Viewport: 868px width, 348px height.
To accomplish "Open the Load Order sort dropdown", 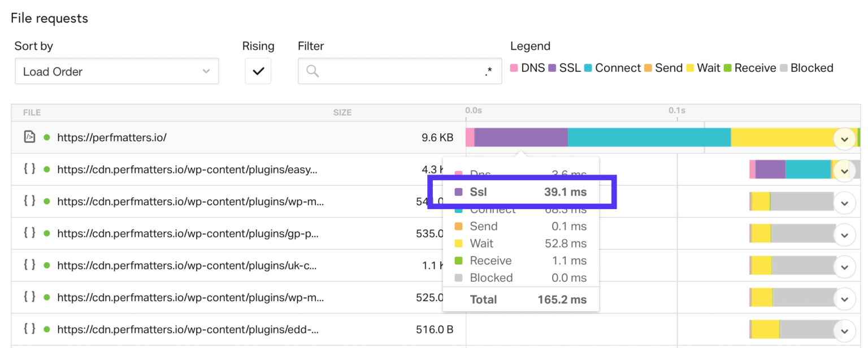I will tap(116, 71).
